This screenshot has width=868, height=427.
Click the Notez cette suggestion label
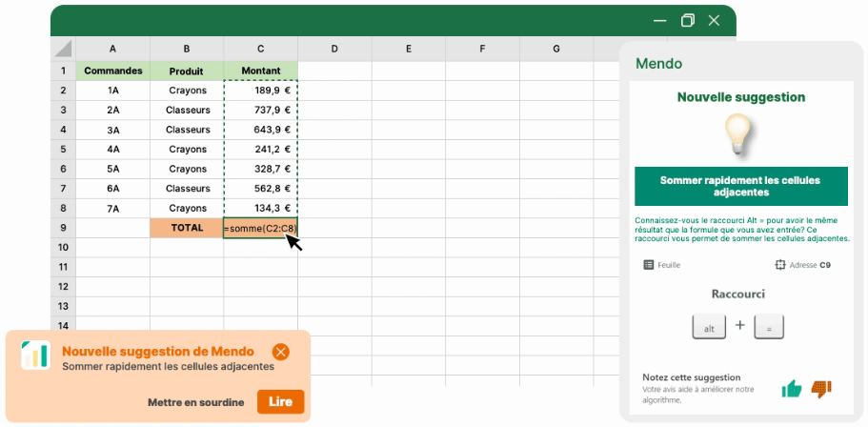[x=692, y=377]
